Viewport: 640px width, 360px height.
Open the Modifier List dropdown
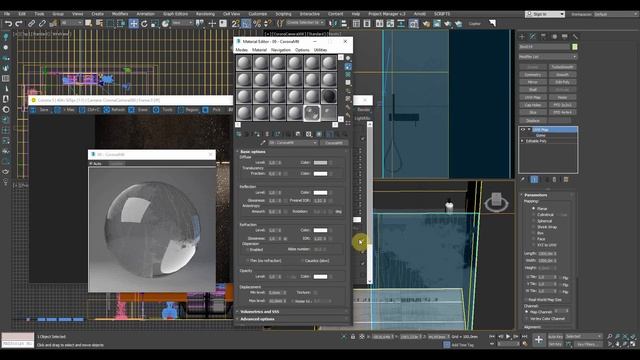click(x=547, y=57)
